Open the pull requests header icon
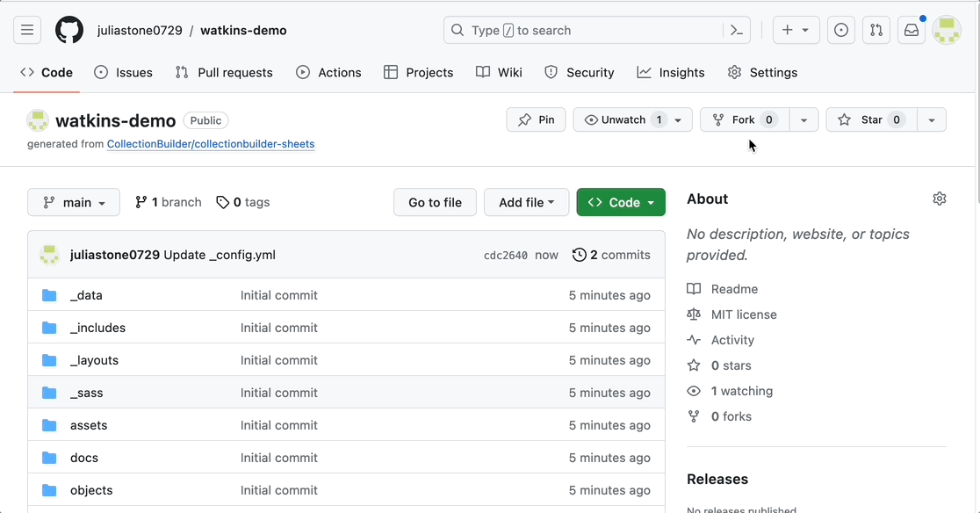The width and height of the screenshot is (980, 513). point(876,30)
